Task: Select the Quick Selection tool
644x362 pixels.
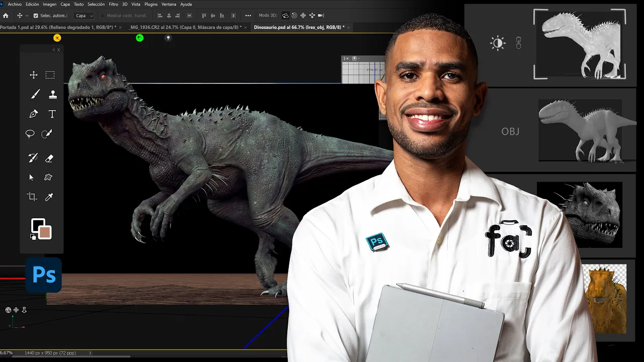Action: point(47,134)
